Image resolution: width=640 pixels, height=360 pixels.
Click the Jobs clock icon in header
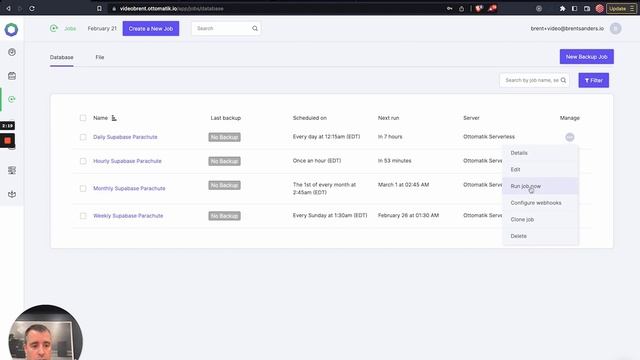54,28
